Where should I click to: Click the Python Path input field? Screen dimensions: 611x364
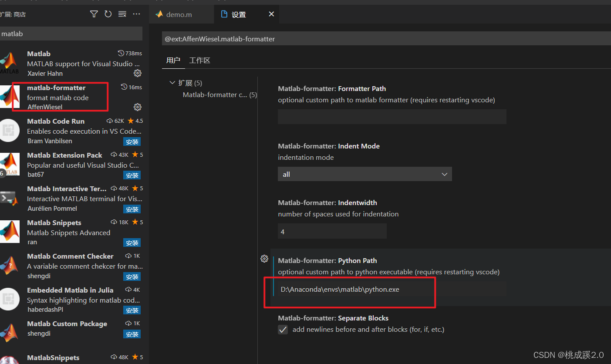point(392,289)
